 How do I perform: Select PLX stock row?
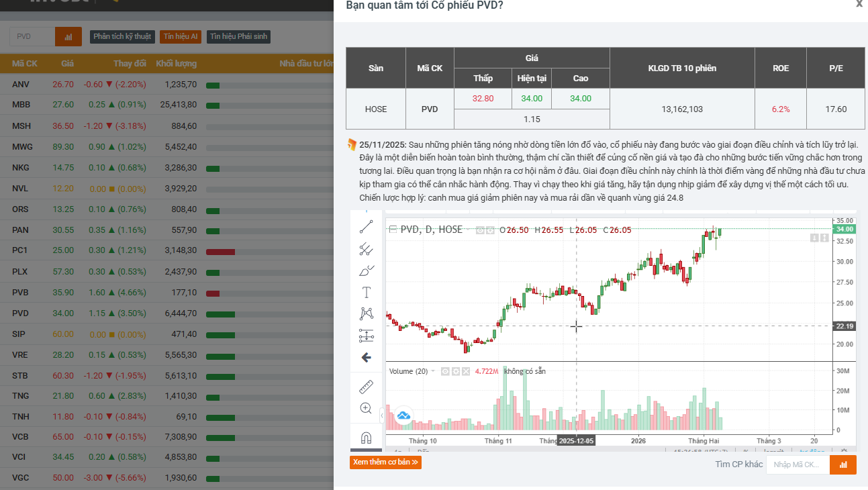pos(166,272)
